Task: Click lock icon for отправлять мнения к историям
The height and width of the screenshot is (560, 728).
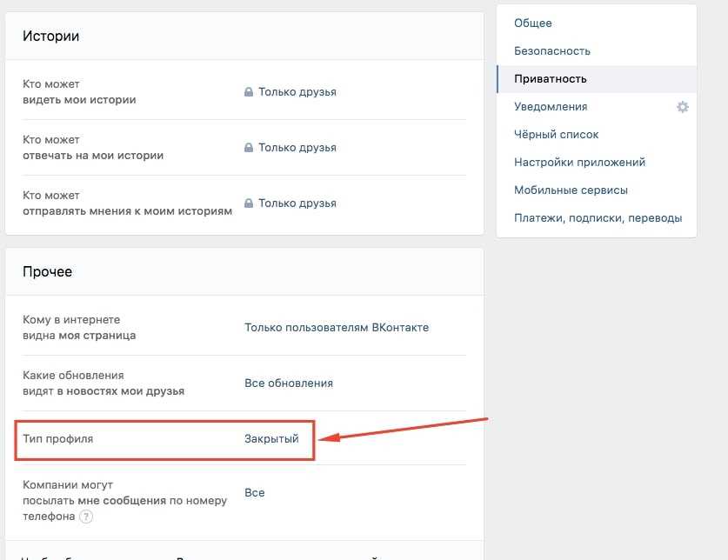Action: pyautogui.click(x=249, y=203)
